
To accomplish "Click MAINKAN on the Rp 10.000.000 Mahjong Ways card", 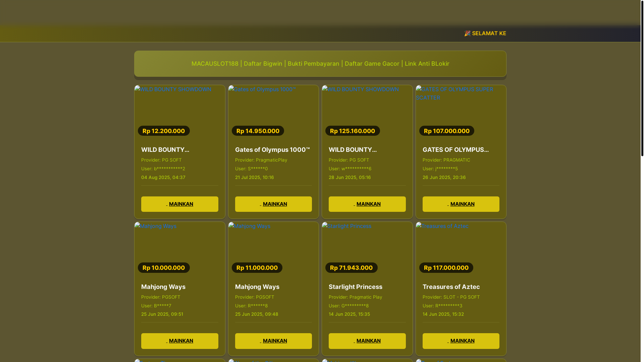I will click(x=180, y=341).
